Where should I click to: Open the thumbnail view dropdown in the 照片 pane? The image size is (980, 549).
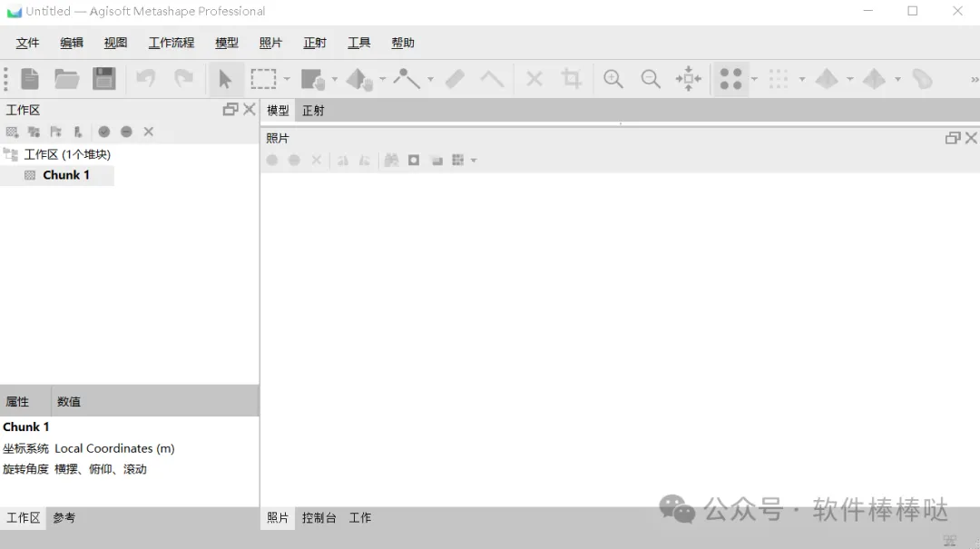point(474,161)
